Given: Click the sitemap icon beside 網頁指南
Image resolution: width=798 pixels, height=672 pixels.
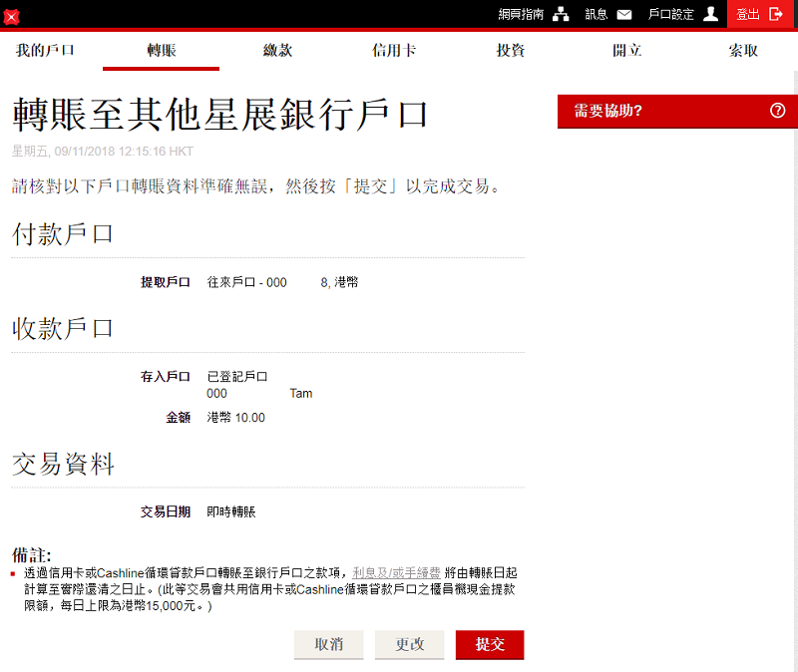Looking at the screenshot, I should (x=561, y=14).
